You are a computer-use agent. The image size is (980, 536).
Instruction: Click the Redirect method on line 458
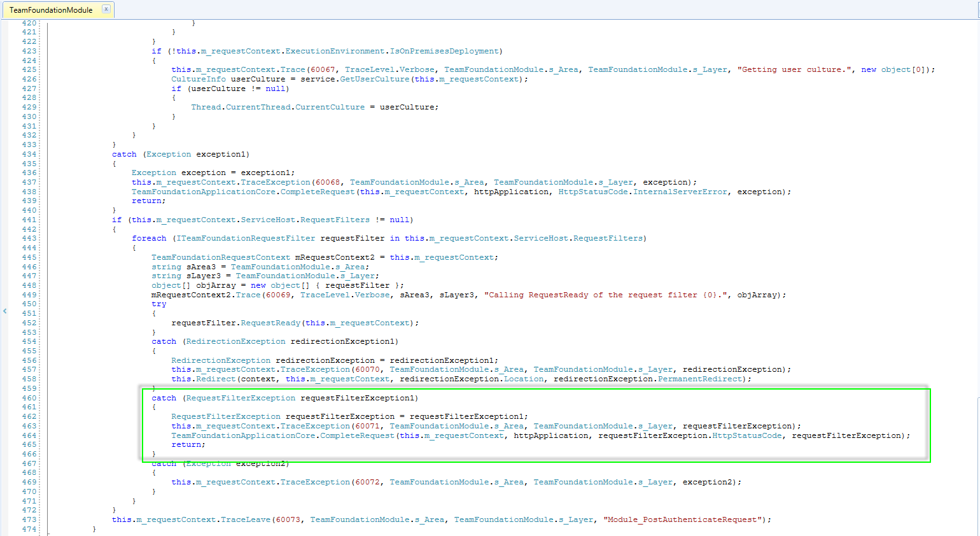tap(216, 379)
